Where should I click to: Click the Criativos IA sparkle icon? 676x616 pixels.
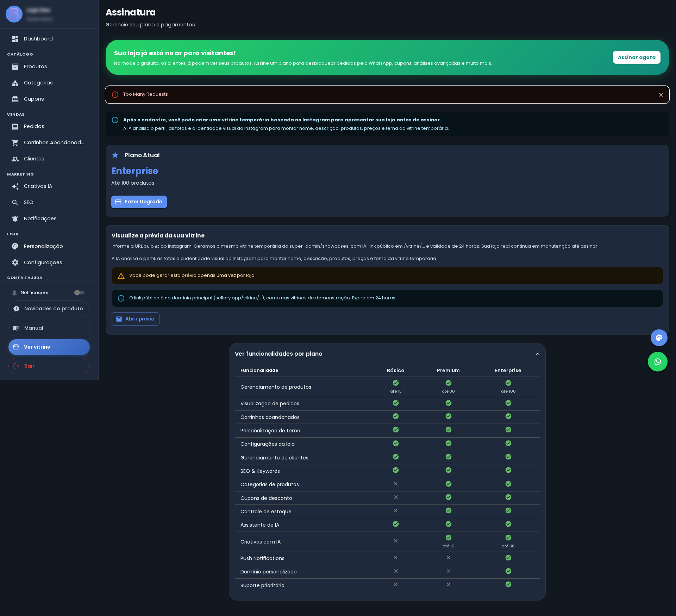click(x=15, y=186)
